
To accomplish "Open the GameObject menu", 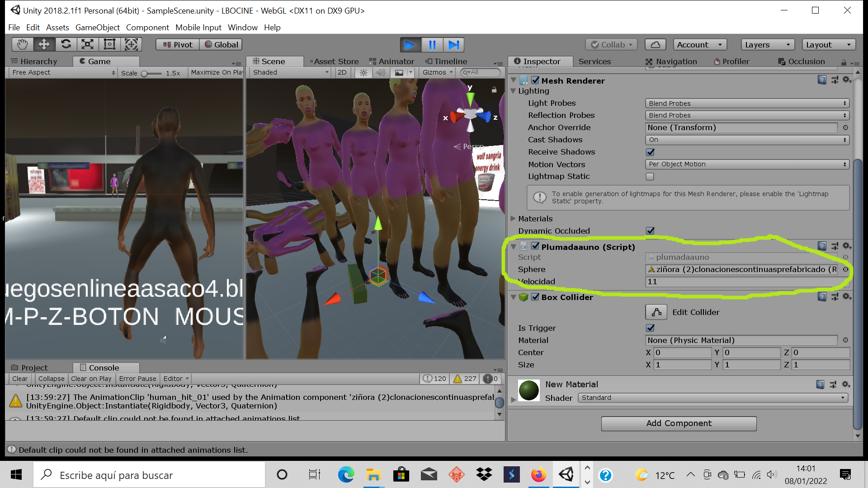I will click(97, 28).
